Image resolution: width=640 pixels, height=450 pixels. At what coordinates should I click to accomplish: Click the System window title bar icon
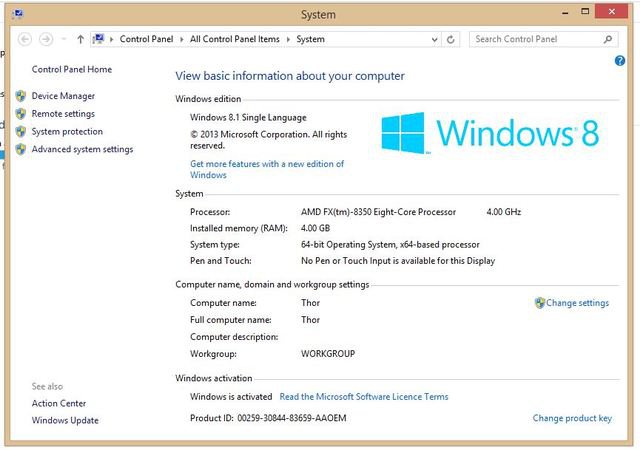18,14
